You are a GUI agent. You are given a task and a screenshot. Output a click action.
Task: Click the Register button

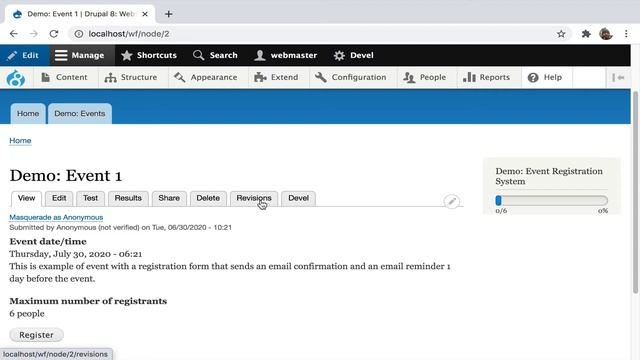point(36,335)
